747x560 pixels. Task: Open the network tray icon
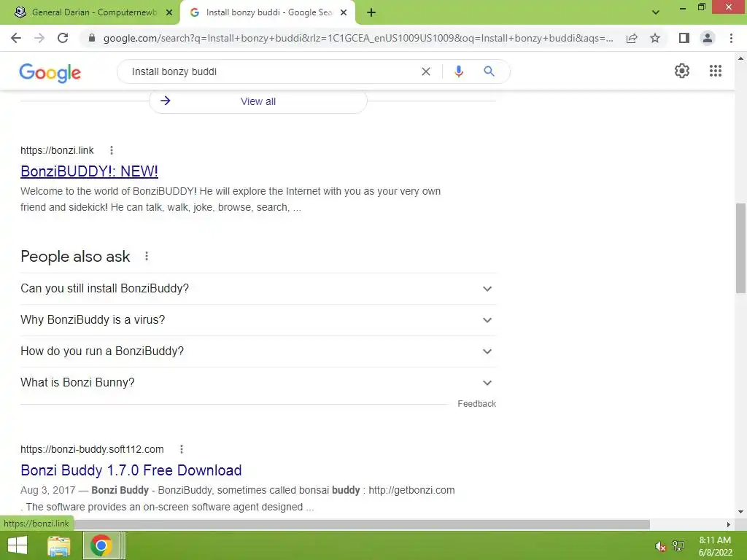coord(678,546)
